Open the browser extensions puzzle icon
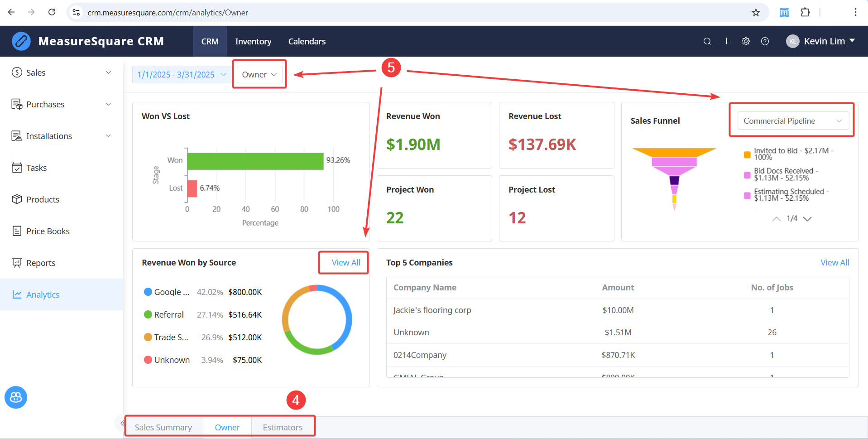This screenshot has width=868, height=439. (x=805, y=12)
